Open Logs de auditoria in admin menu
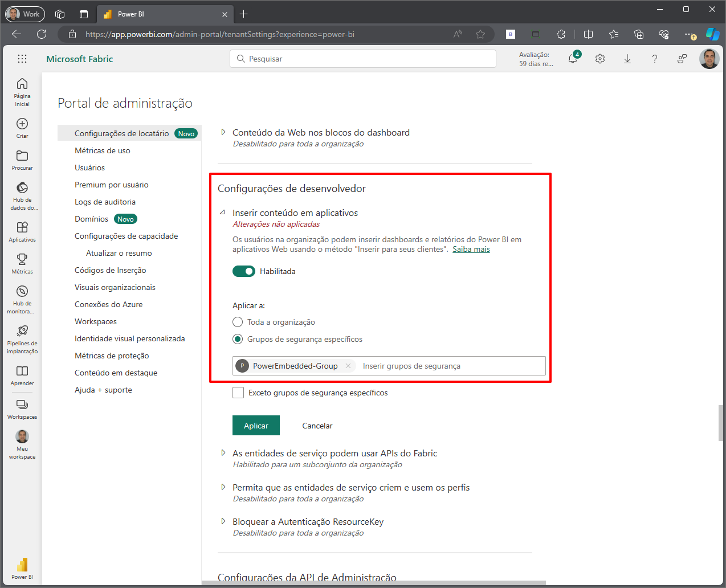Viewport: 726px width, 588px height. pos(105,202)
